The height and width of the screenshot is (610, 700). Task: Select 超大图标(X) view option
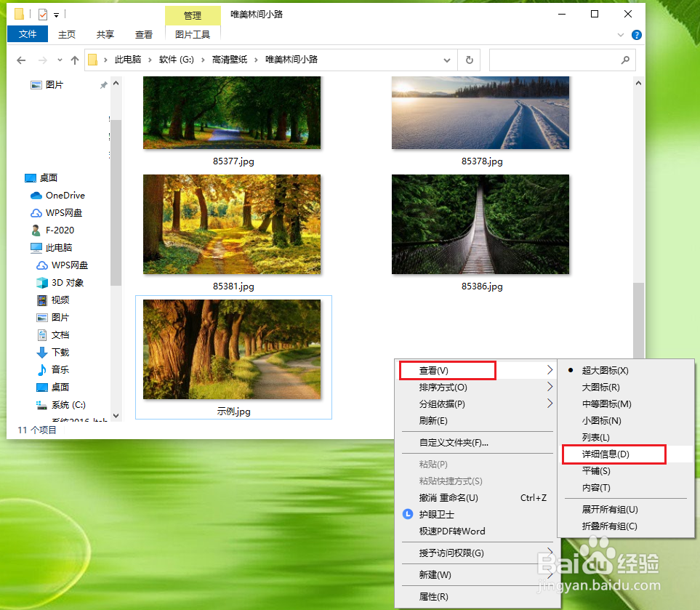(626, 371)
